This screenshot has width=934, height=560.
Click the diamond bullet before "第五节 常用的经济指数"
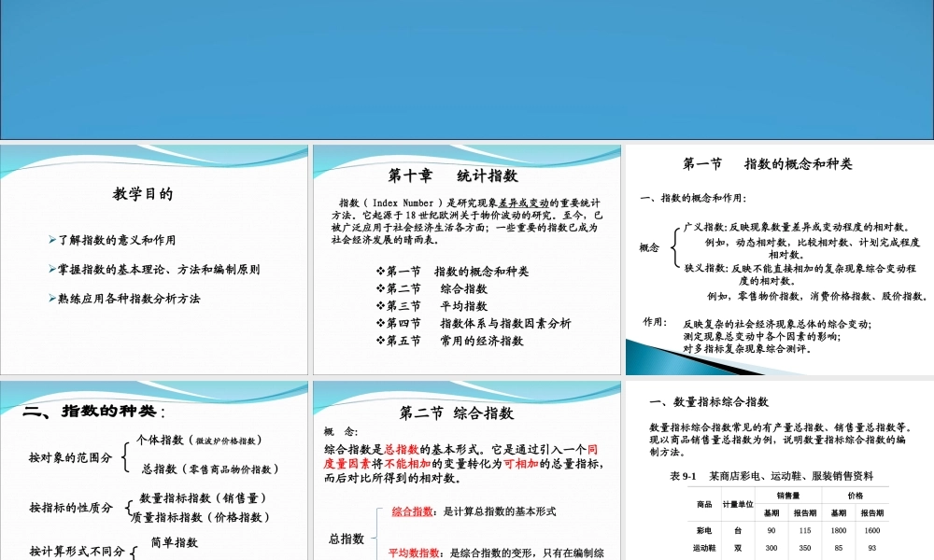click(380, 341)
